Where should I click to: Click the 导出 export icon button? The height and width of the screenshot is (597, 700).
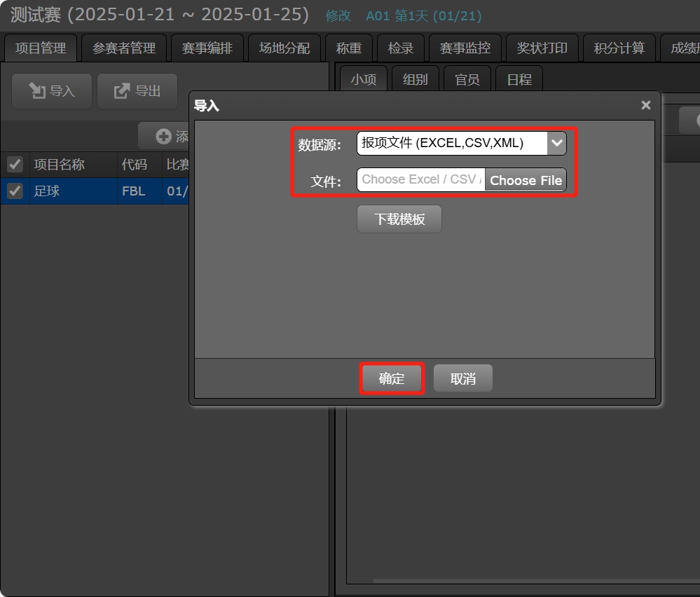coord(137,91)
